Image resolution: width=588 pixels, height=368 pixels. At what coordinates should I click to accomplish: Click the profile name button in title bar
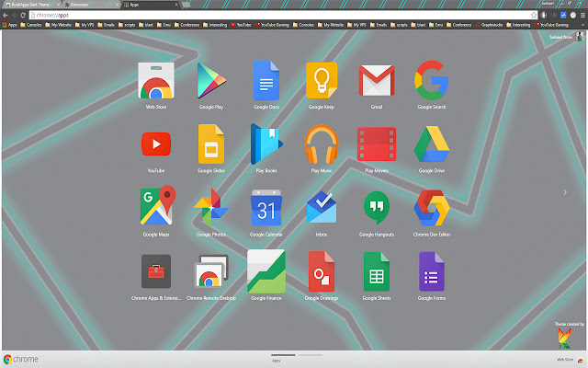548,4
